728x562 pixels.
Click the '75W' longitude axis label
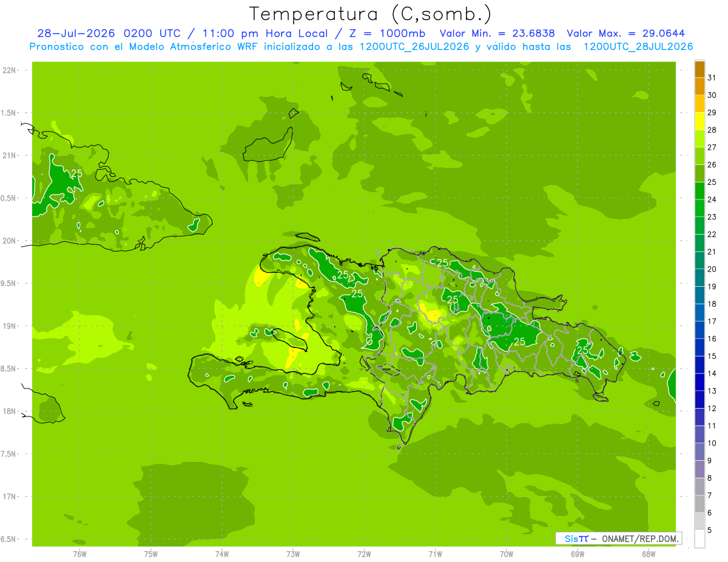(151, 554)
